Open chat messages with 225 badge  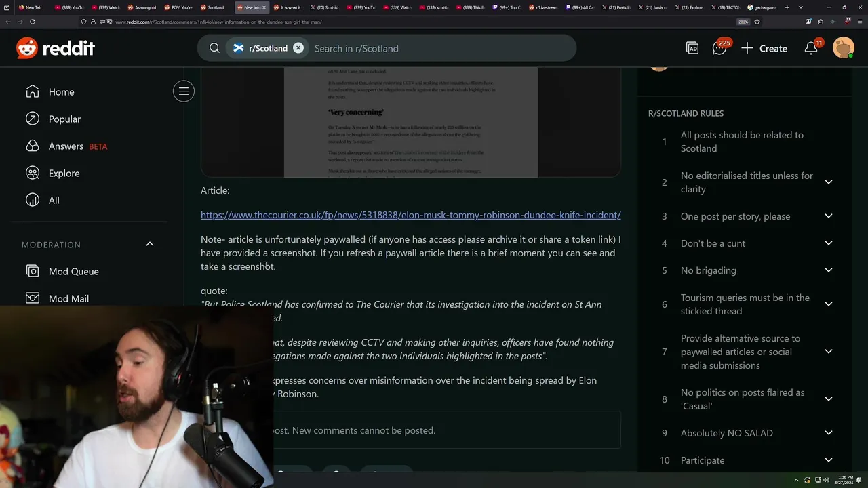(719, 48)
